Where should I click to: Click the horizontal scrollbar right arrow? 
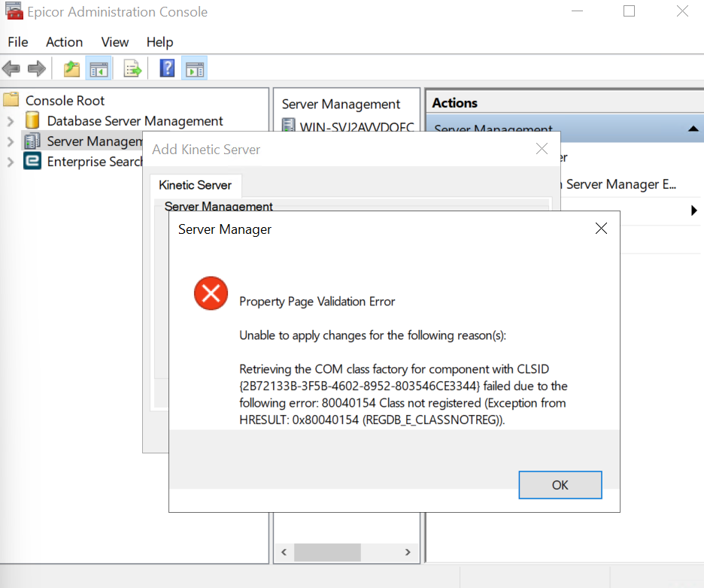point(408,552)
